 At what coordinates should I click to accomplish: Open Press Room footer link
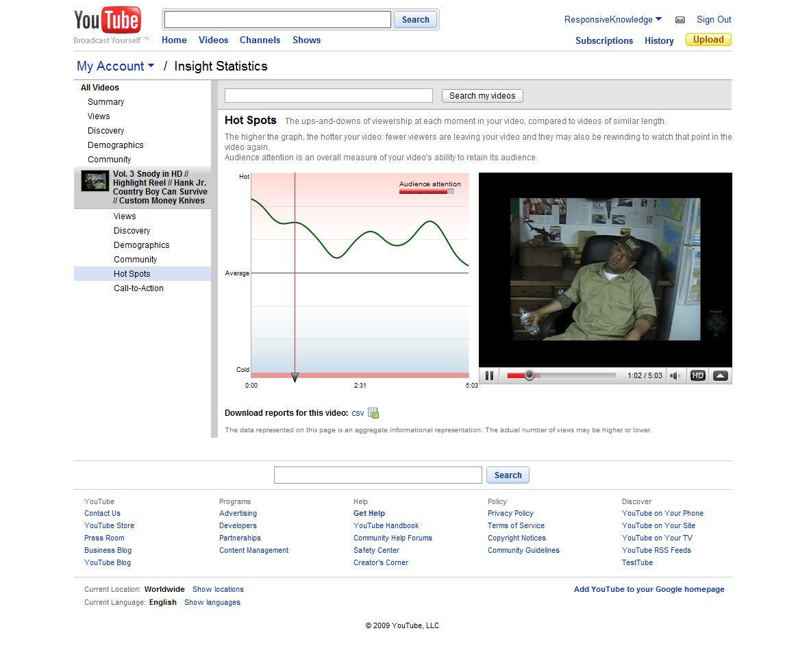point(104,538)
